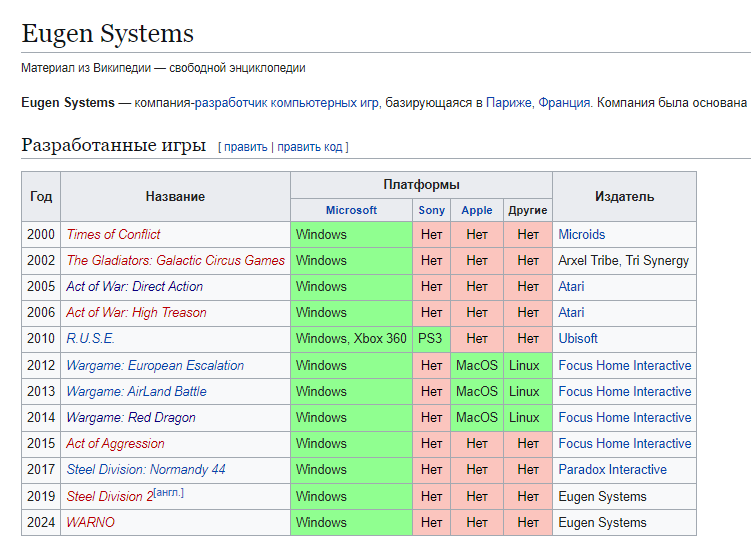Open Act of War: Direct Action article
Viewport: 751px width, 541px height.
click(135, 286)
